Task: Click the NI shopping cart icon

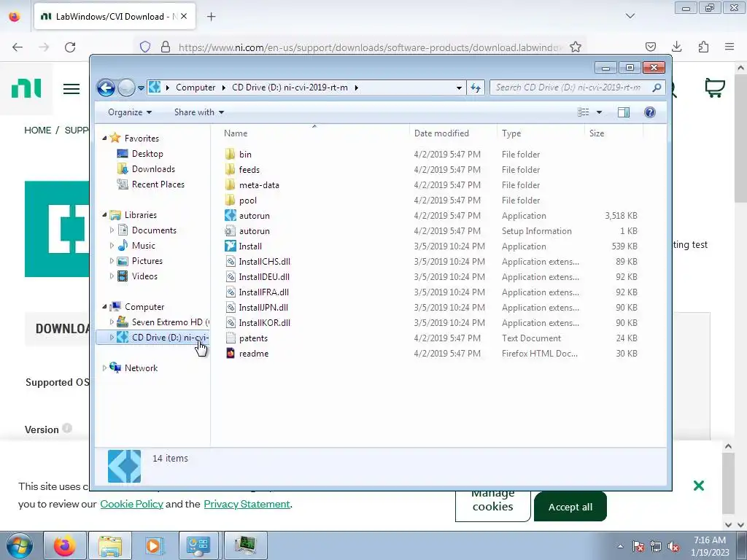Action: pyautogui.click(x=714, y=87)
